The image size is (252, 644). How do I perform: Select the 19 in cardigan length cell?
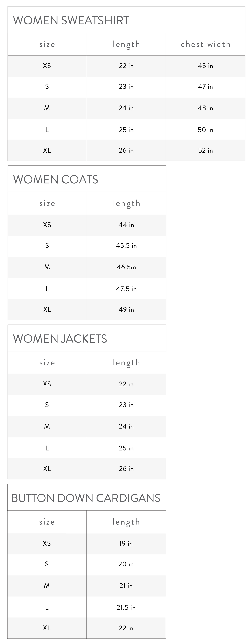point(126,544)
